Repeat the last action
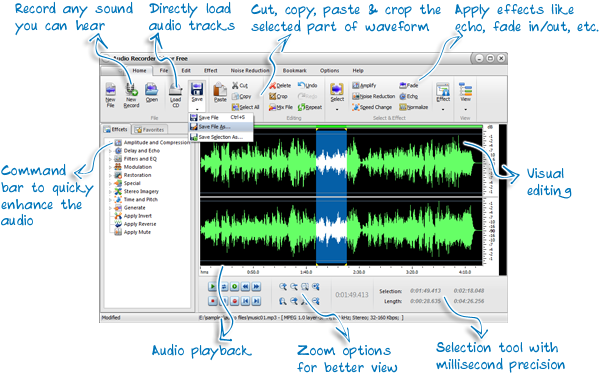The width and height of the screenshot is (599, 373). tap(310, 107)
